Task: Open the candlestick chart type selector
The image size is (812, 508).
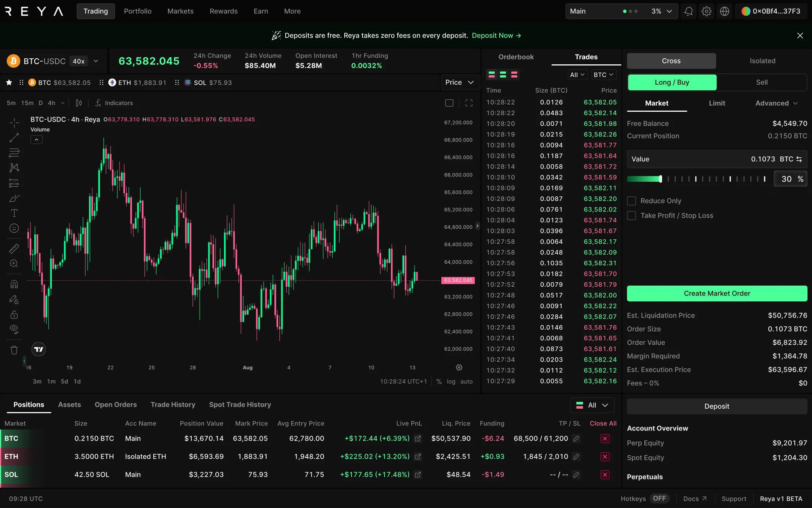Action: [x=79, y=103]
